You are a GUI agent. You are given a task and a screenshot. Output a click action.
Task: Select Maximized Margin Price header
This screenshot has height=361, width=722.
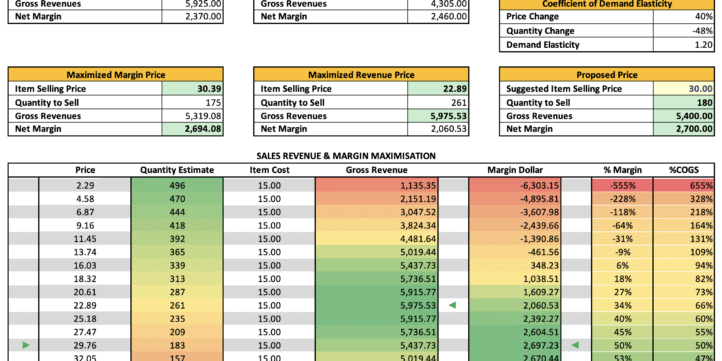pyautogui.click(x=116, y=75)
